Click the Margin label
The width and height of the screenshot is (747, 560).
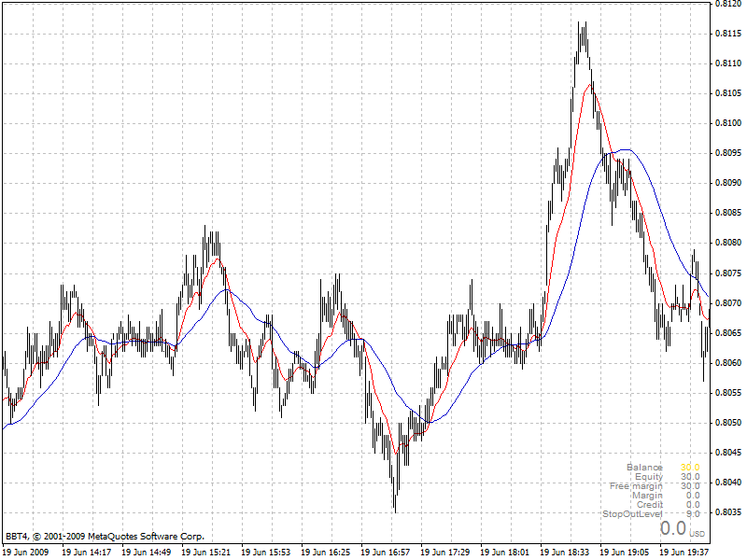click(x=647, y=496)
